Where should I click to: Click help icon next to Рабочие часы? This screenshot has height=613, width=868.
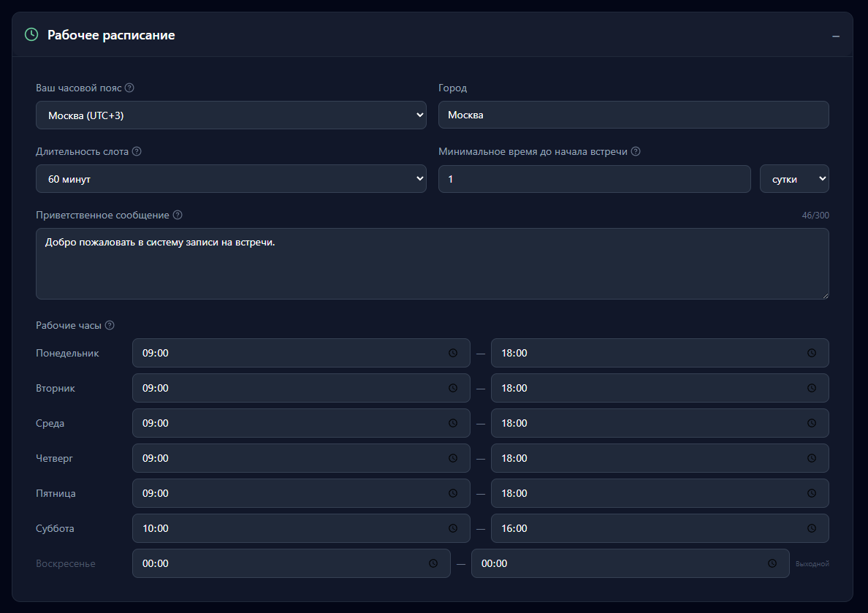click(110, 326)
